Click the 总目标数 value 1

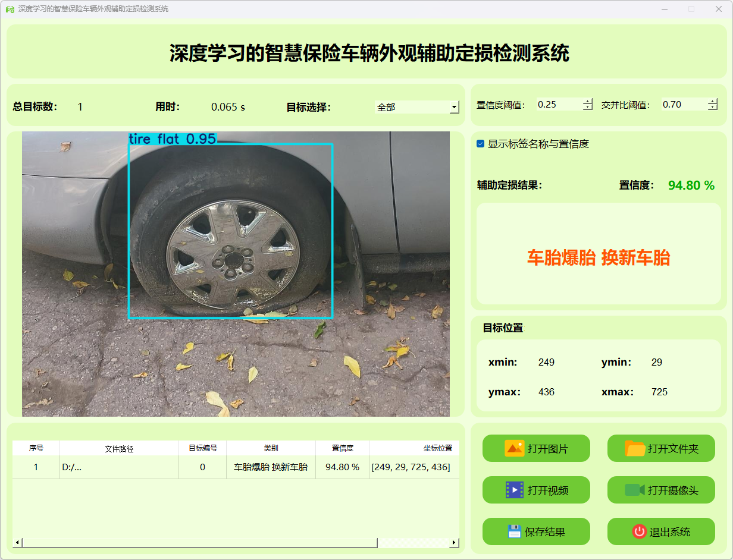(80, 107)
